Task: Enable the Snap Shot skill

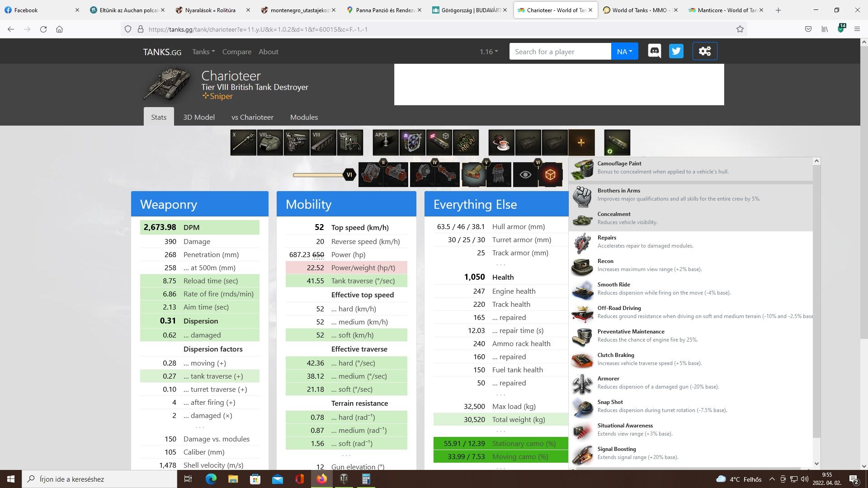Action: point(691,408)
